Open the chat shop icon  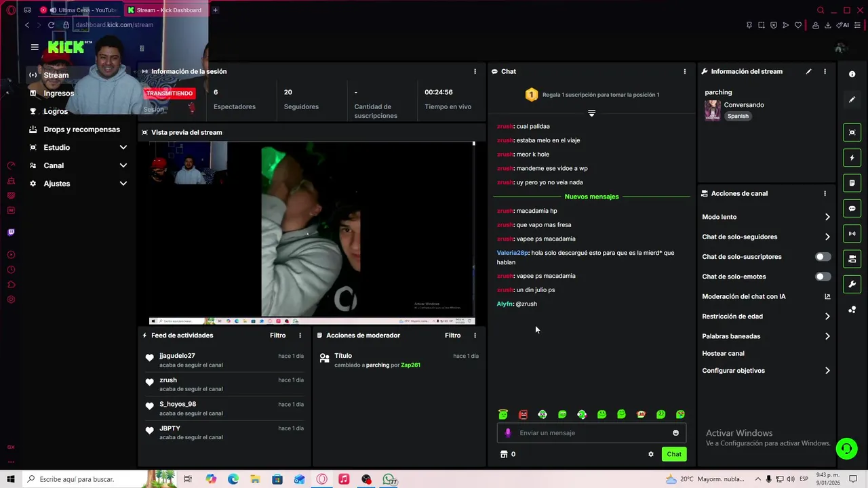[x=504, y=454]
